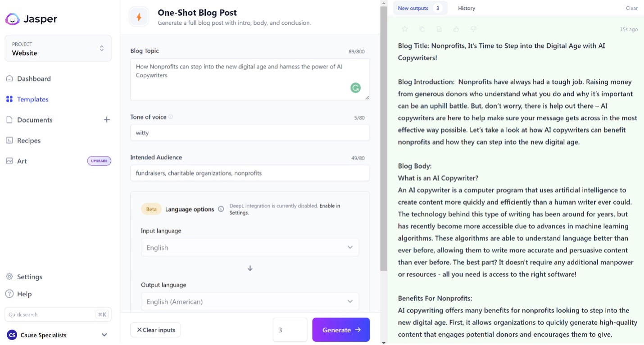Image resolution: width=644 pixels, height=345 pixels.
Task: Click the Jasper logo
Action: coord(32,19)
